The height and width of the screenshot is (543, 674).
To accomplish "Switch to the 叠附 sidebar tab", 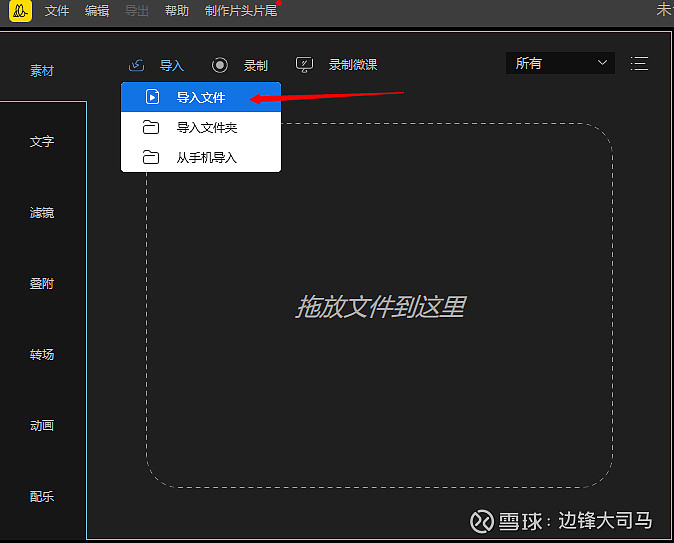I will pos(42,283).
